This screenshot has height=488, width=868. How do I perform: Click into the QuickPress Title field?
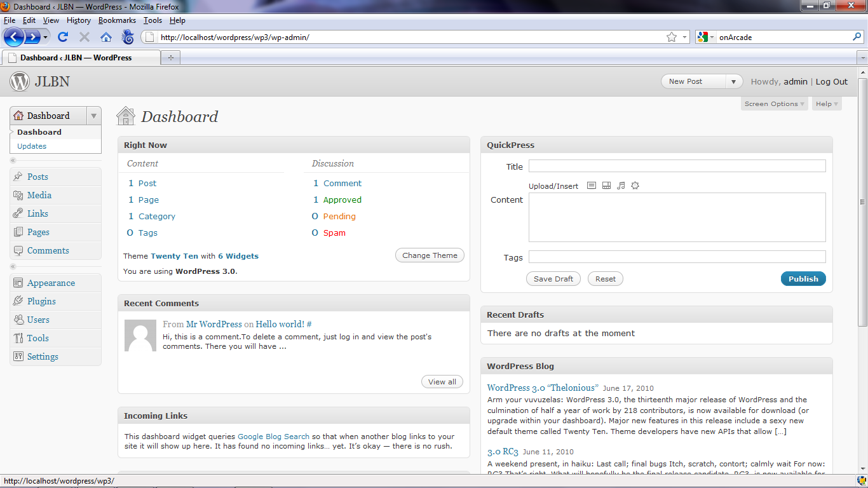677,166
